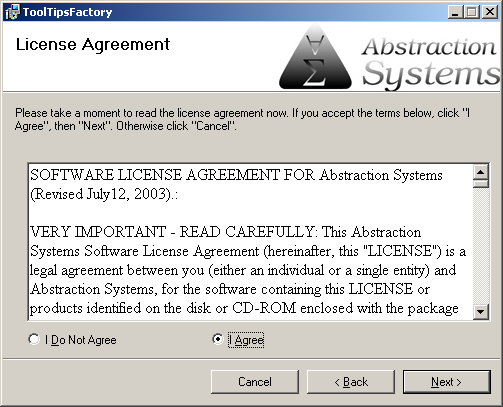
Task: Click the License Agreement heading
Action: click(93, 45)
